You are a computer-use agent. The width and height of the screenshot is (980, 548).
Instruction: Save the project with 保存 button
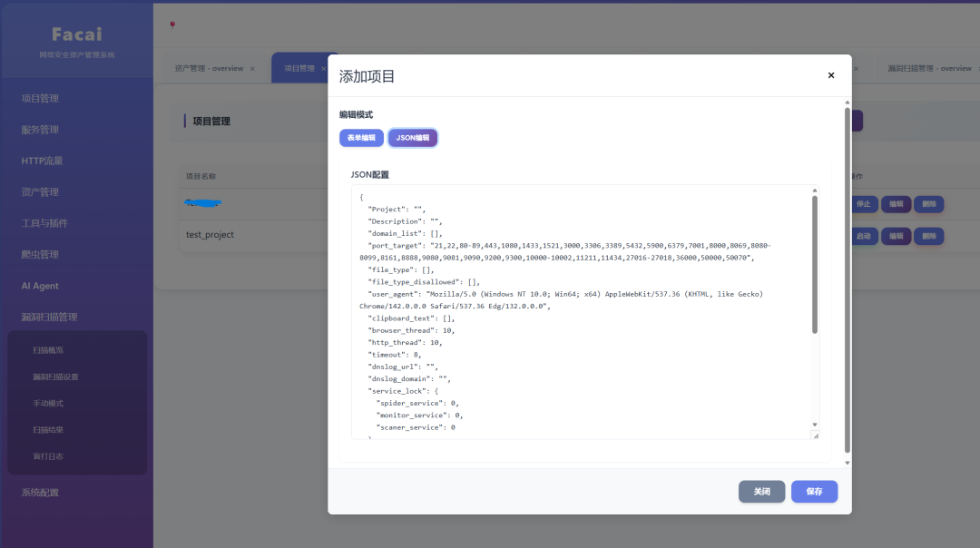click(814, 492)
